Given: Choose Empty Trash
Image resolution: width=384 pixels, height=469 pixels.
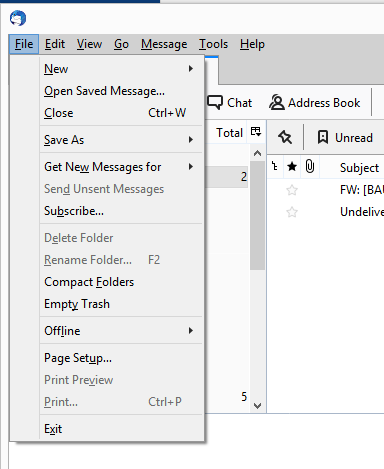Looking at the screenshot, I should [121, 304].
